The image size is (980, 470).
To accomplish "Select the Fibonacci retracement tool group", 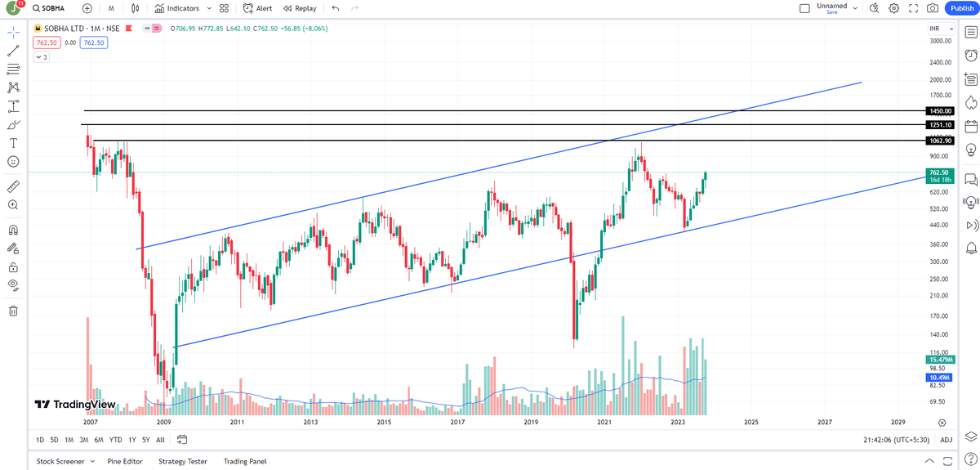I will [x=13, y=69].
